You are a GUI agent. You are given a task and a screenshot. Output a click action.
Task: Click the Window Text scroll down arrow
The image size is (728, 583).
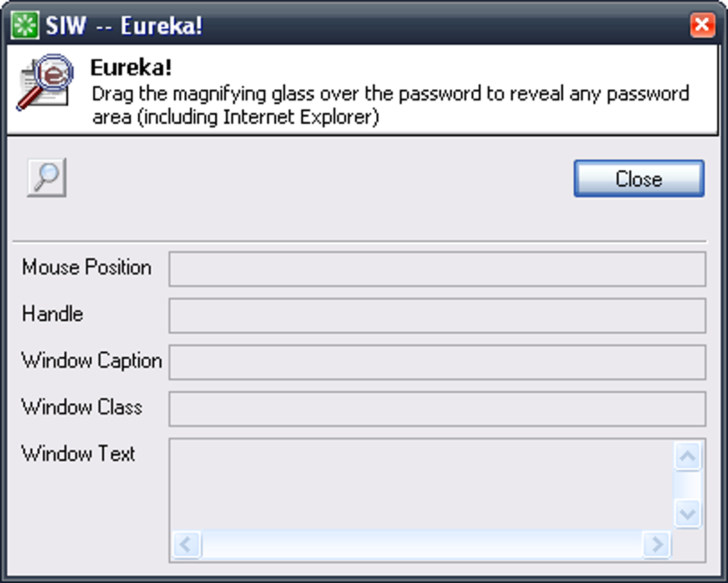[x=687, y=513]
